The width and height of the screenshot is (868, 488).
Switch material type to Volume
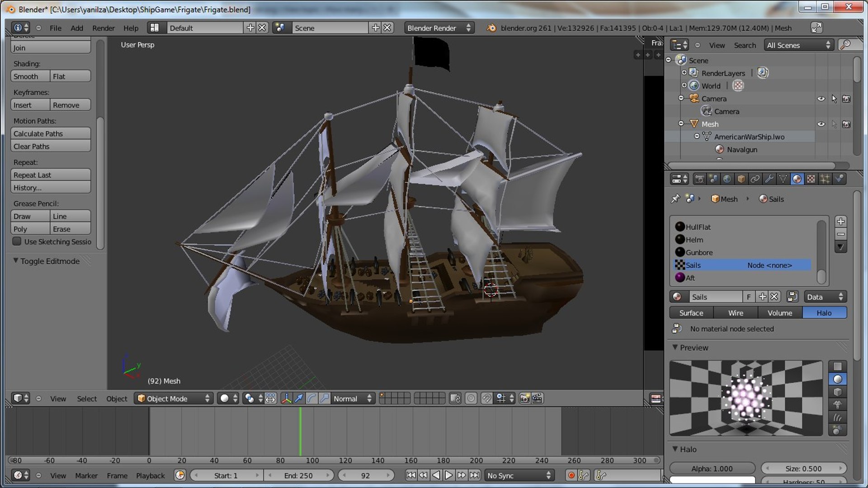click(x=780, y=313)
